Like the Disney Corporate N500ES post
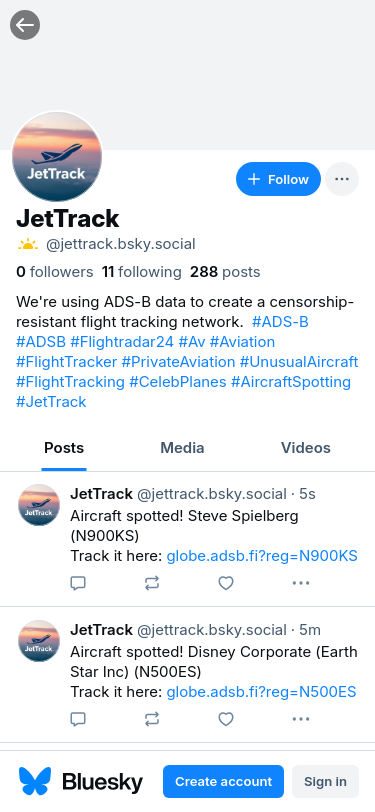The image size is (375, 812). point(226,719)
